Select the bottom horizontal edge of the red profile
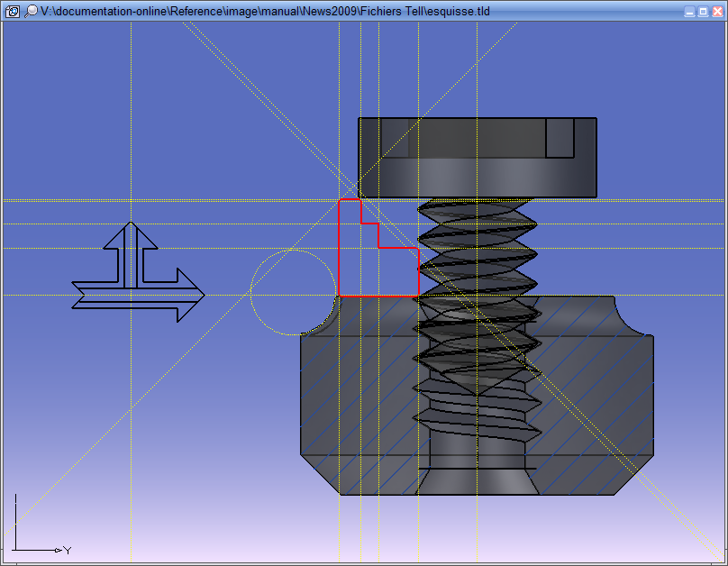Viewport: 728px width, 566px height. click(x=378, y=296)
